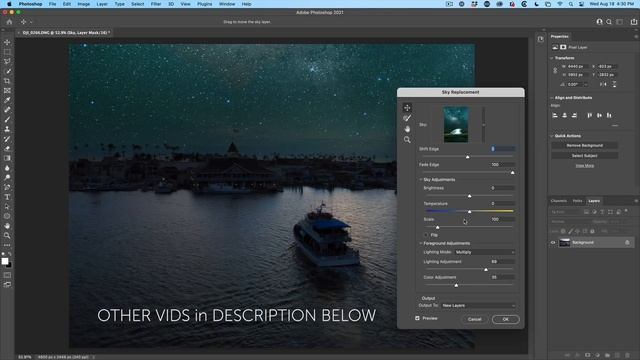Viewport: 640px width, 360px height.
Task: Choose Sky Brush tool in Sky Replacement dialog
Action: pyautogui.click(x=407, y=118)
